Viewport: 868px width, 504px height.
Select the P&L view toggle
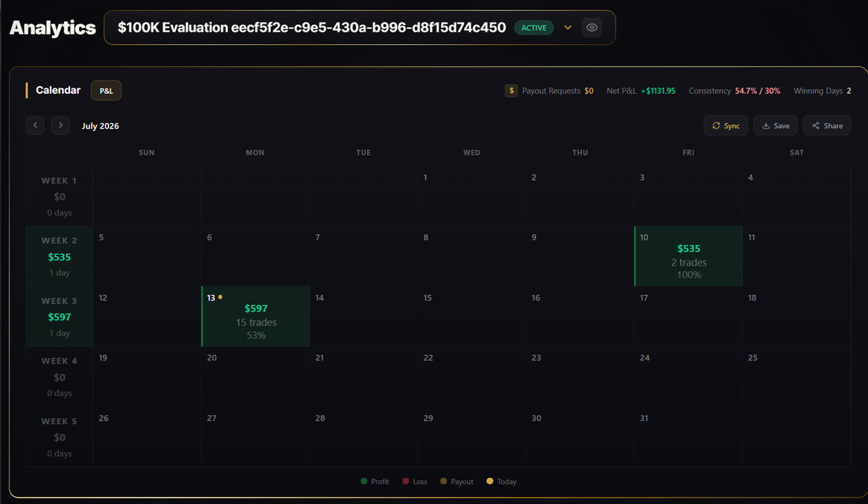(x=107, y=91)
